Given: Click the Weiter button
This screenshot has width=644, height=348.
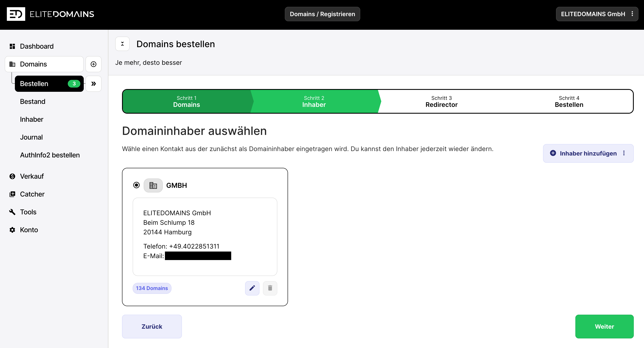Looking at the screenshot, I should pos(604,327).
